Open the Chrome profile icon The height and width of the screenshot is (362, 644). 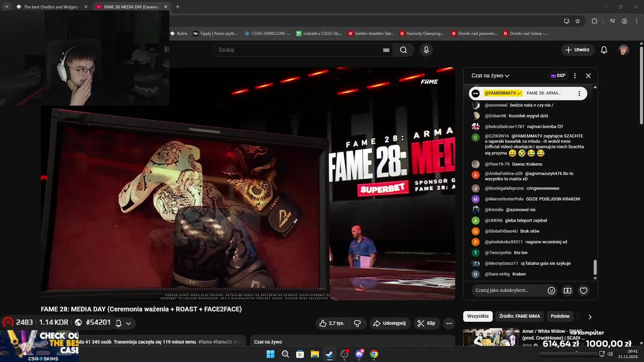coord(624,21)
